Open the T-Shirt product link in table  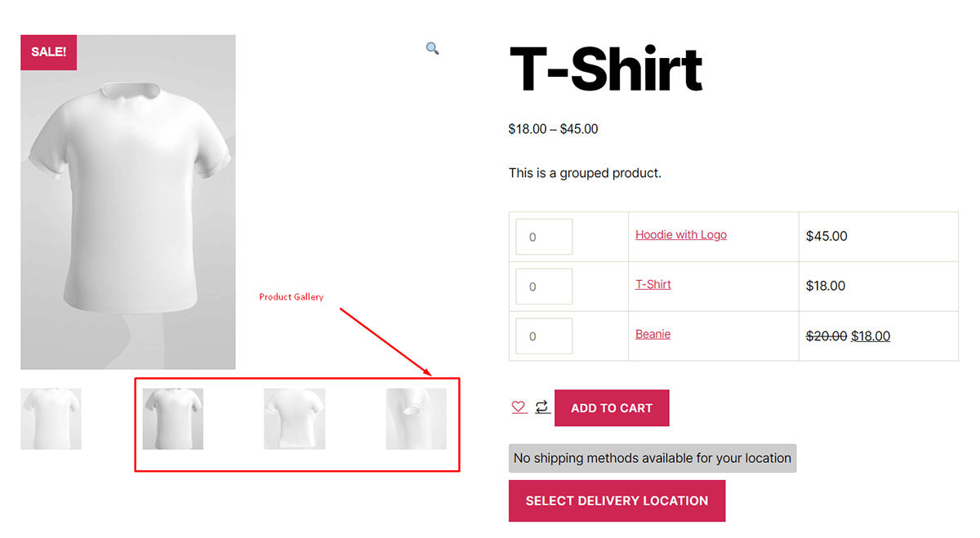[x=653, y=285]
